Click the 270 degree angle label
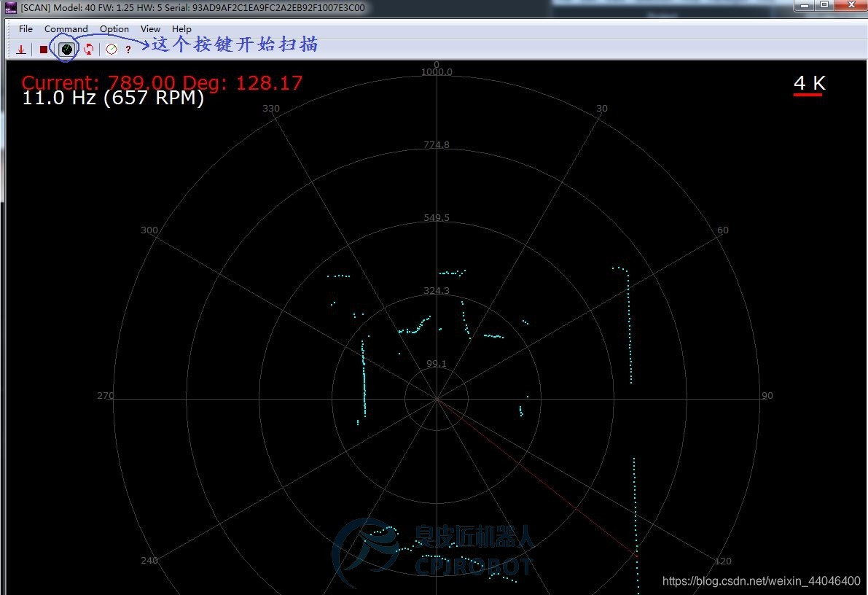 click(x=105, y=395)
